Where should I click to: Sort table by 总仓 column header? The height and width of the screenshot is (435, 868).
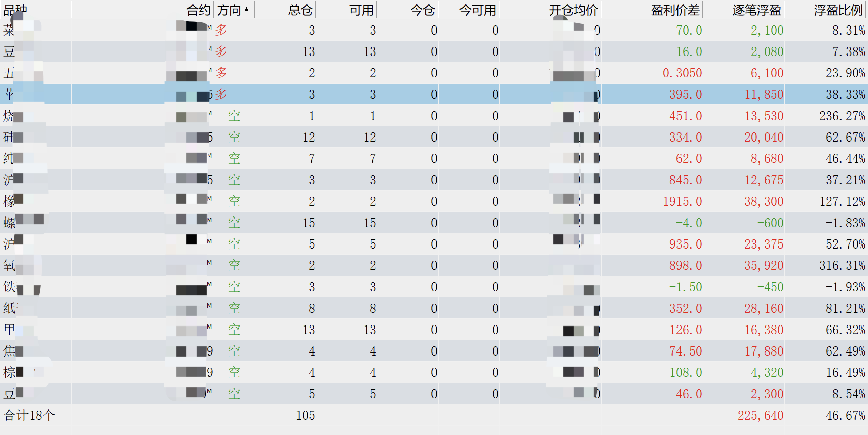pyautogui.click(x=300, y=10)
